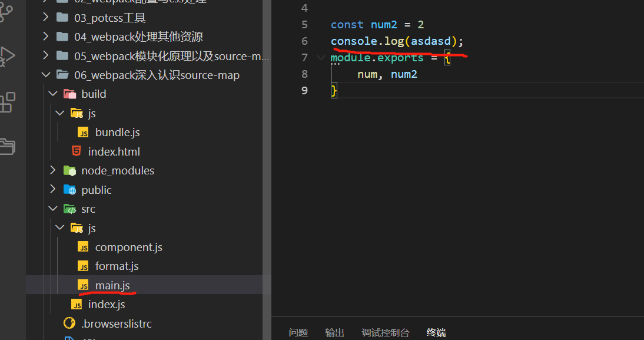The width and height of the screenshot is (644, 340).
Task: Fold the code block at line 7
Action: [320, 57]
